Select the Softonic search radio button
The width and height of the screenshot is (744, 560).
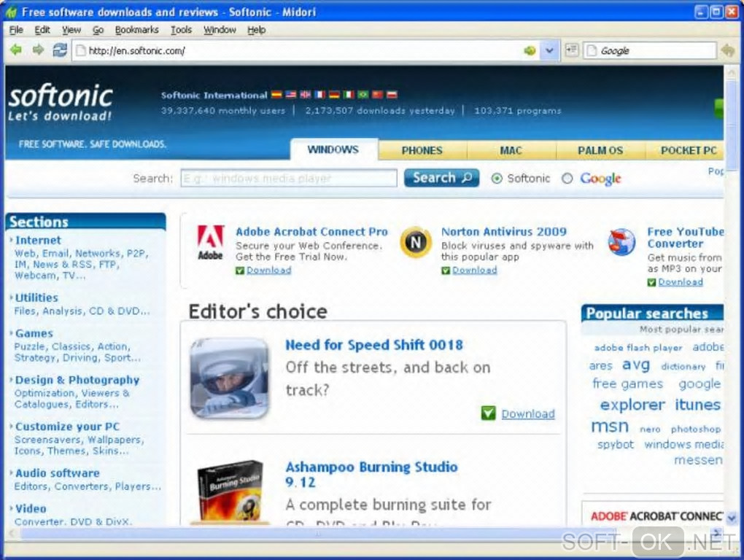point(497,179)
